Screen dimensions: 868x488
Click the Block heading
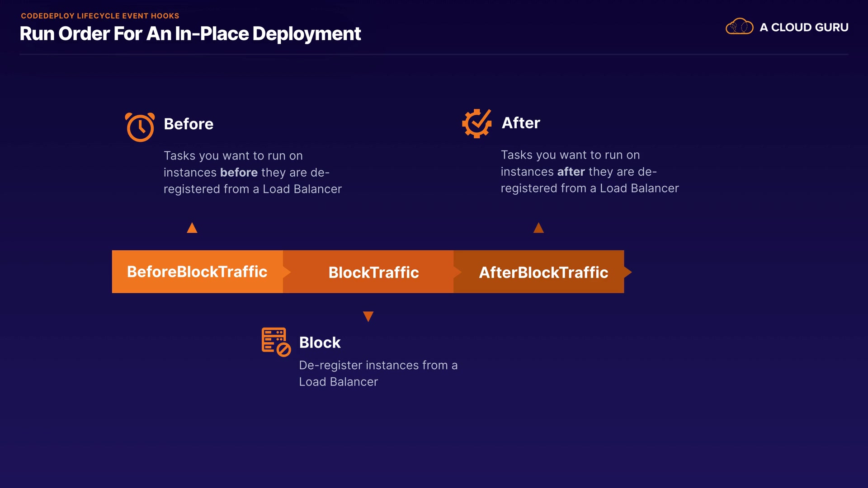pos(320,343)
